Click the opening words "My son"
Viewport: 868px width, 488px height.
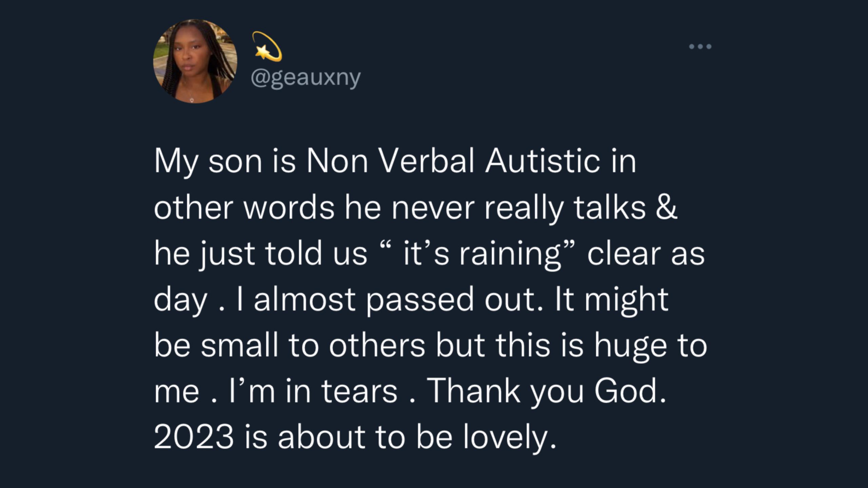[209, 162]
